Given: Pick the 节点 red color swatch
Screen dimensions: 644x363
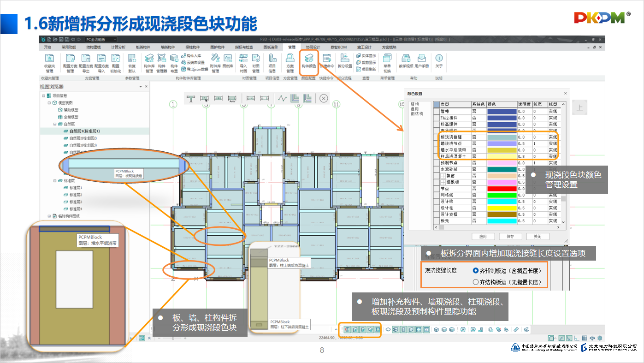Looking at the screenshot, I should click(501, 189).
